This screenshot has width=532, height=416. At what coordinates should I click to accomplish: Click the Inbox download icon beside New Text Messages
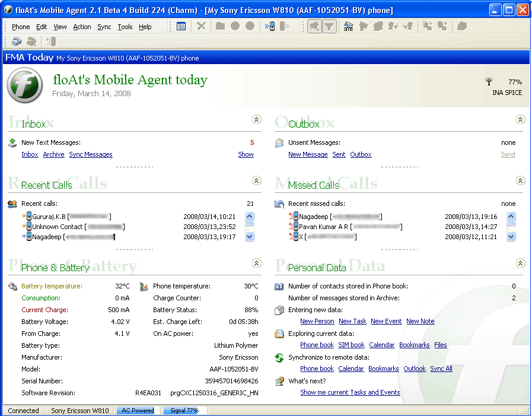[12, 143]
